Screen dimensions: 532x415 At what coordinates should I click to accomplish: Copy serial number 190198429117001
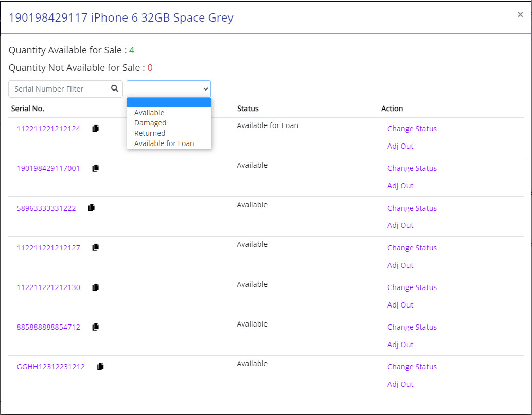coord(96,168)
